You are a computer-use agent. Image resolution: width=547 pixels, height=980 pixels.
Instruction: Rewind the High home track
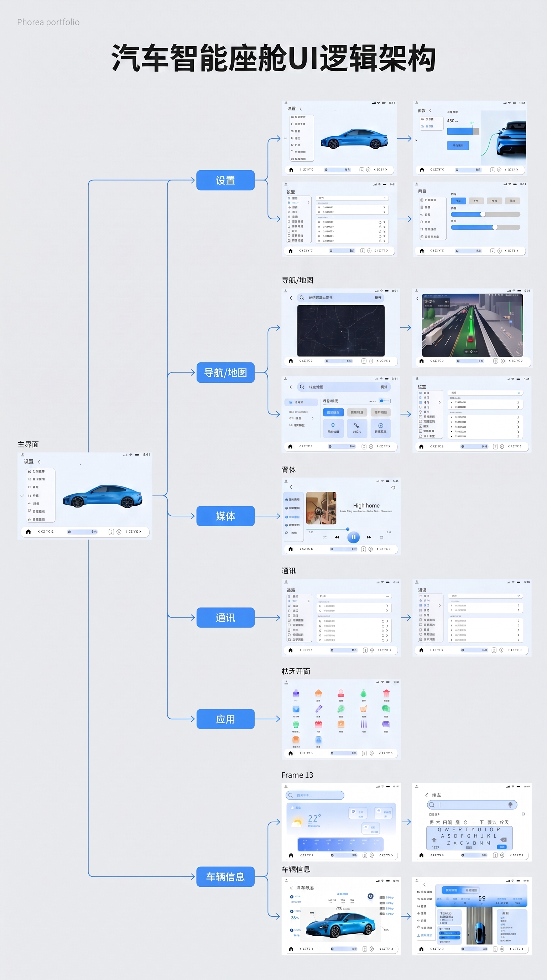pos(337,537)
